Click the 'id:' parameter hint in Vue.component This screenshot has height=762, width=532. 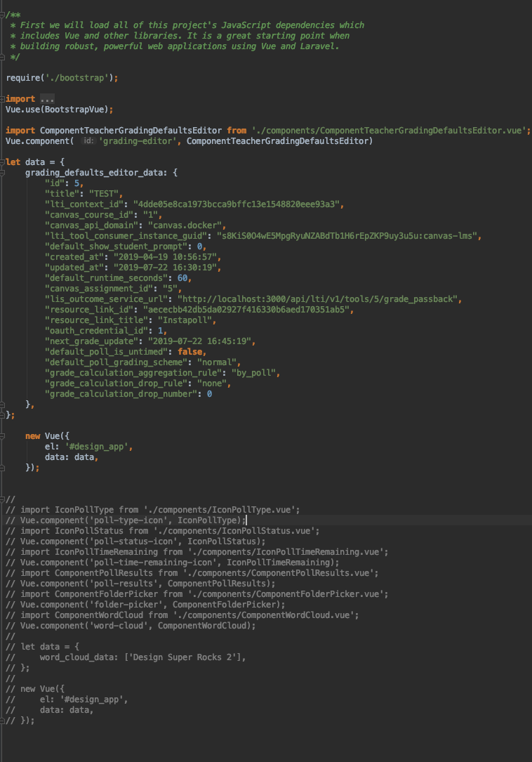tap(88, 141)
